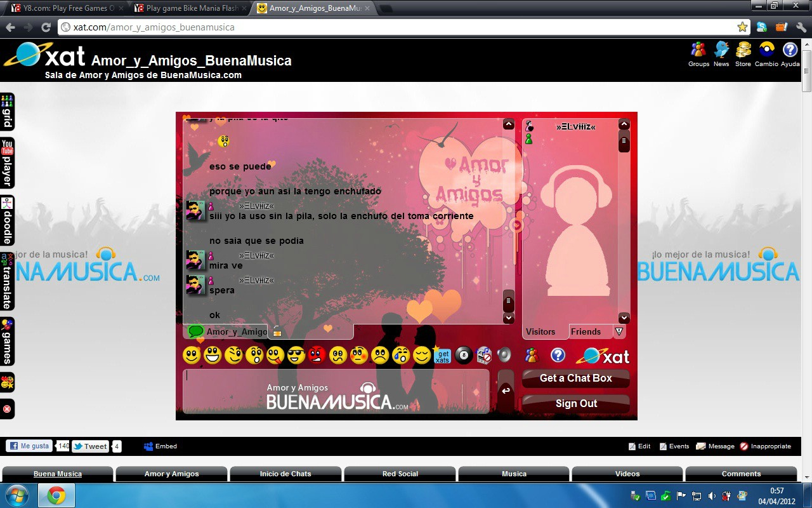Send message with the return arrow button
Viewport: 812px width, 508px height.
click(x=506, y=391)
